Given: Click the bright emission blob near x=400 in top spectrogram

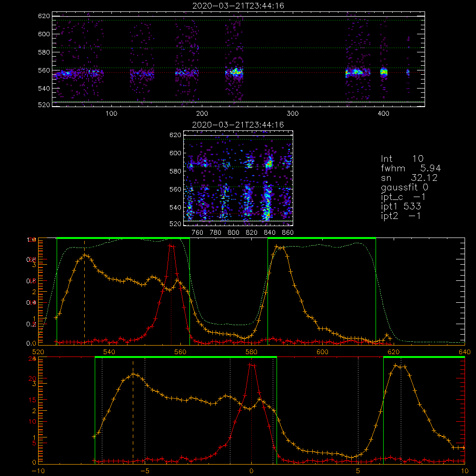Looking at the screenshot, I should (x=384, y=72).
